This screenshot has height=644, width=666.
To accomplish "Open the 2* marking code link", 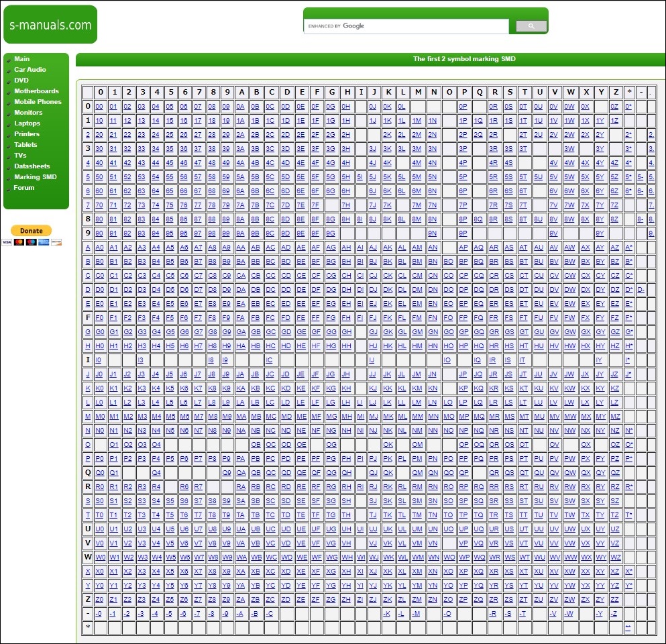I will click(x=628, y=135).
